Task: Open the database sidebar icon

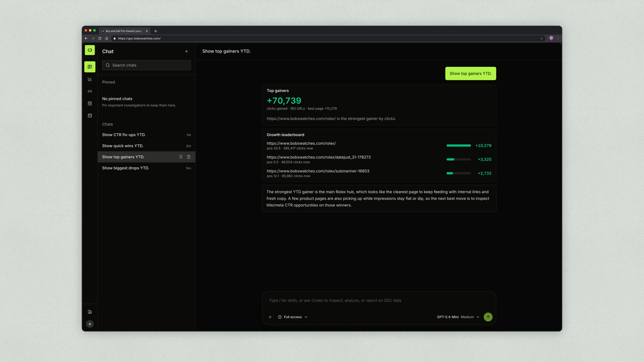Action: [x=90, y=116]
